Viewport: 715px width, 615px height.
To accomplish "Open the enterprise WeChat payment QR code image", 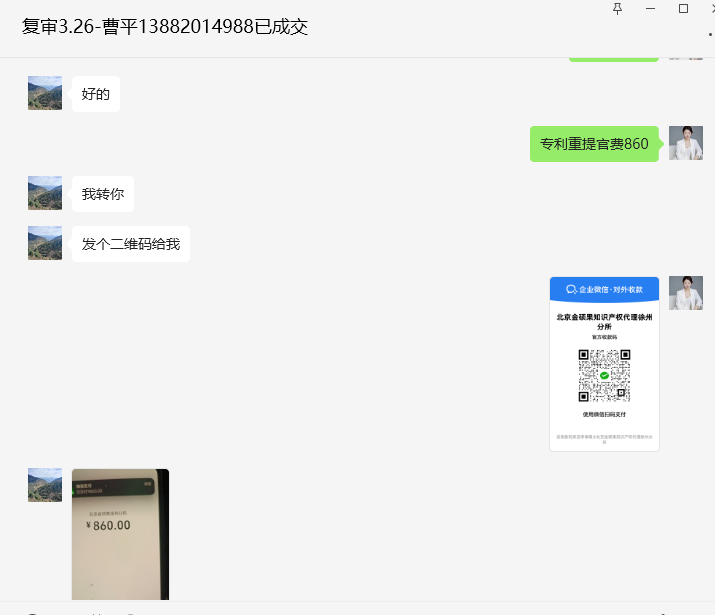I will pos(604,364).
